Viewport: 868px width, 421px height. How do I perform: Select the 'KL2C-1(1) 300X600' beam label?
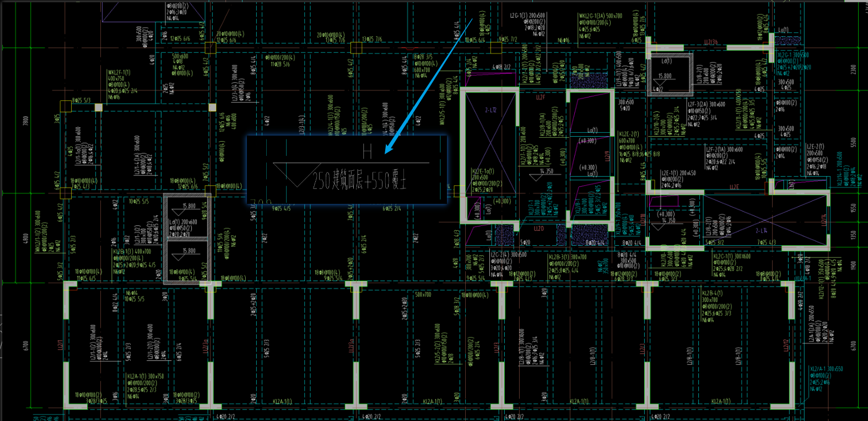[732, 256]
